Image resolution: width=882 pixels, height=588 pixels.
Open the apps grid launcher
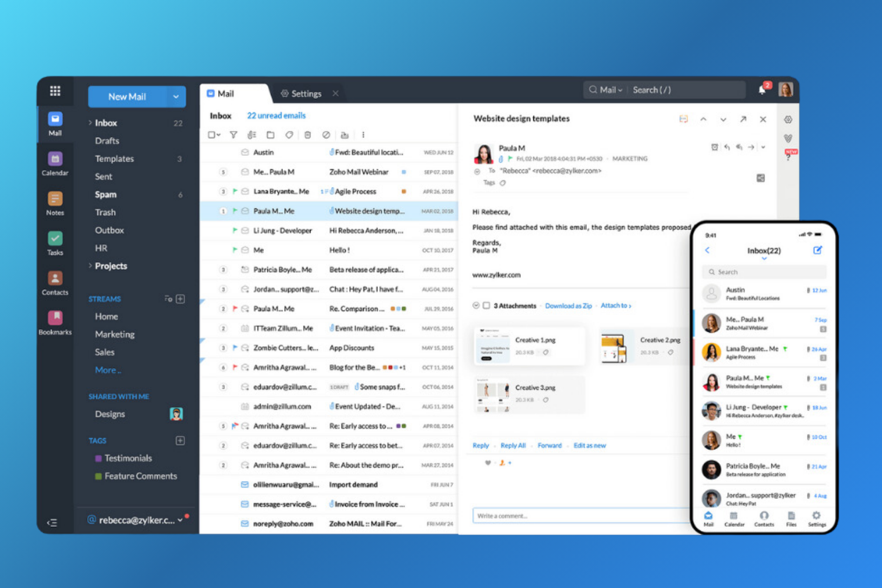click(55, 91)
